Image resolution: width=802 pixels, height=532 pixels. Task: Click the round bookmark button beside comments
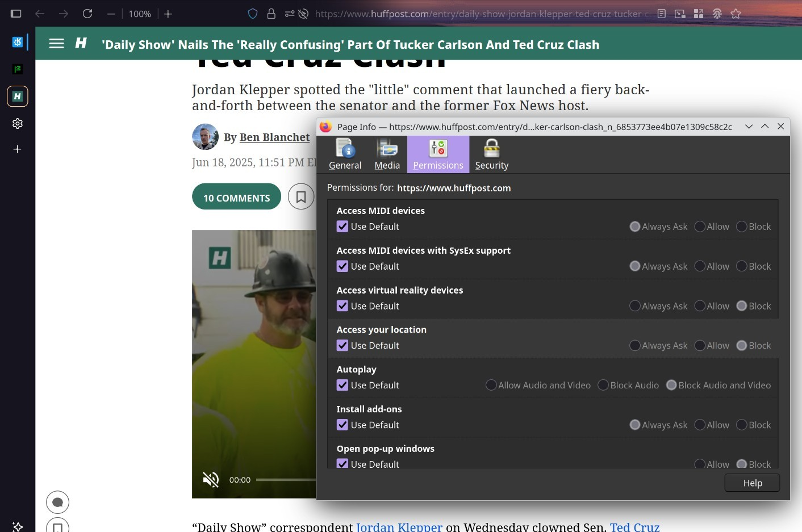pyautogui.click(x=301, y=197)
